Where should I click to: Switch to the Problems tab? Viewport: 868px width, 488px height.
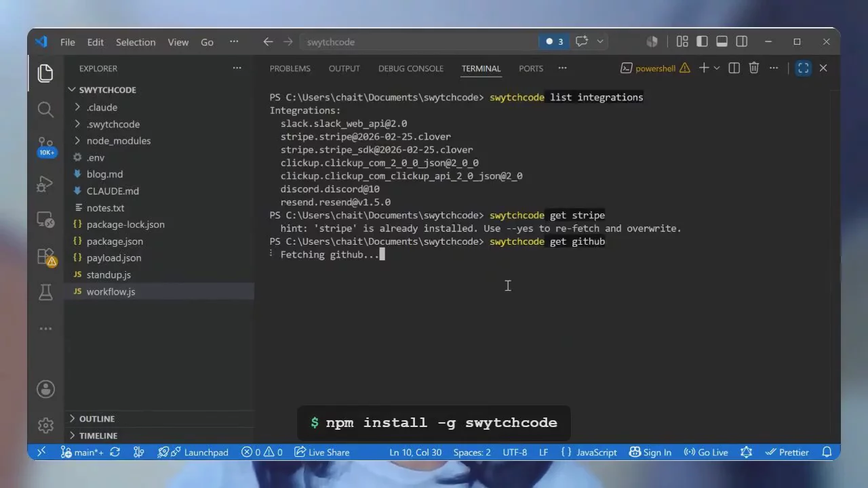(x=290, y=68)
